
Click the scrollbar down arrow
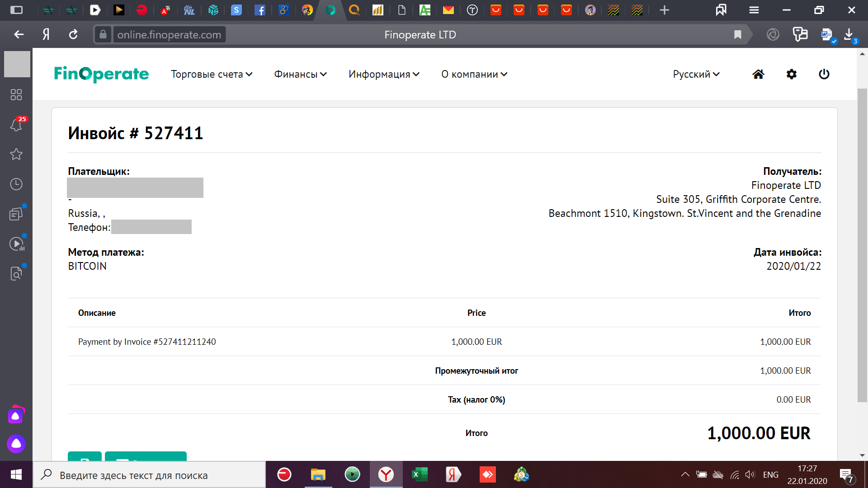pos(862,455)
